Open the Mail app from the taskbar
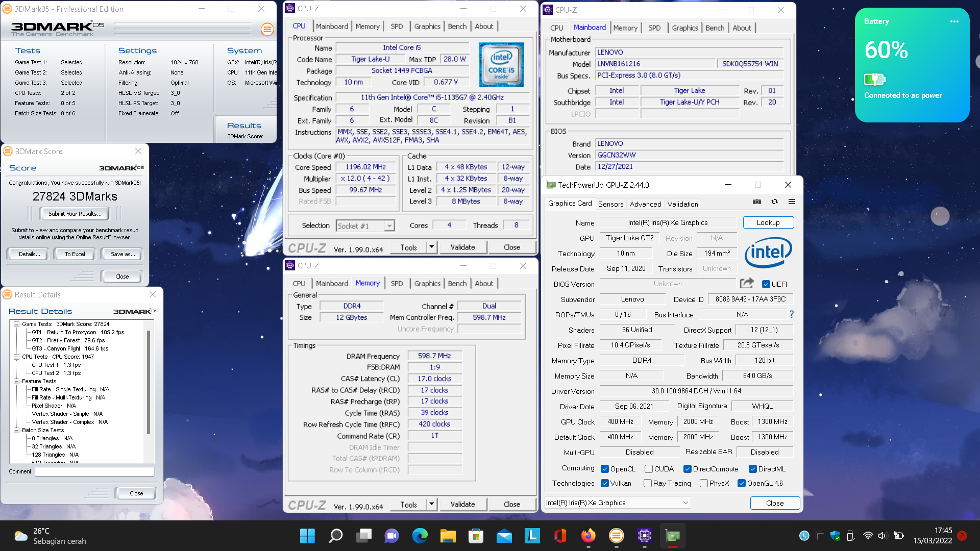The width and height of the screenshot is (980, 551). [504, 536]
